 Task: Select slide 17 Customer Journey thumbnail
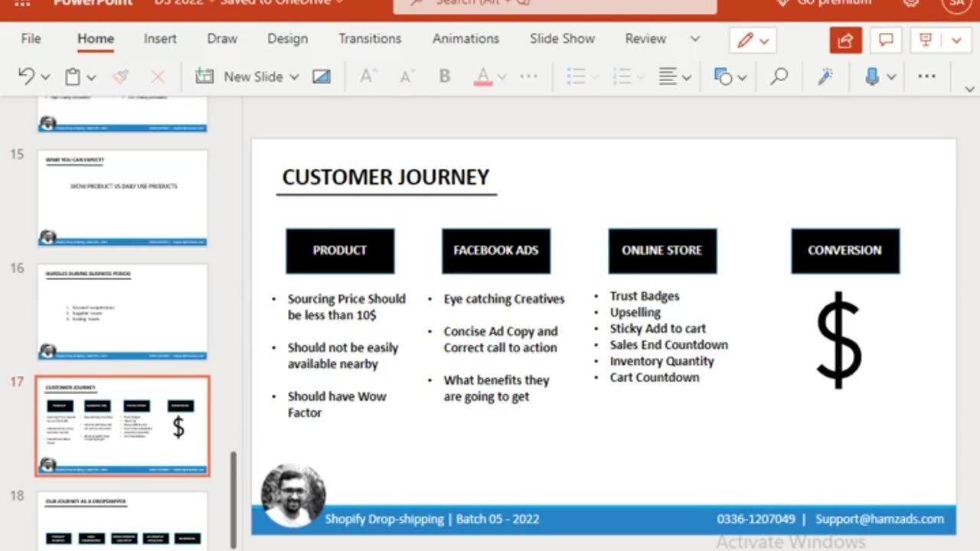[x=122, y=426]
